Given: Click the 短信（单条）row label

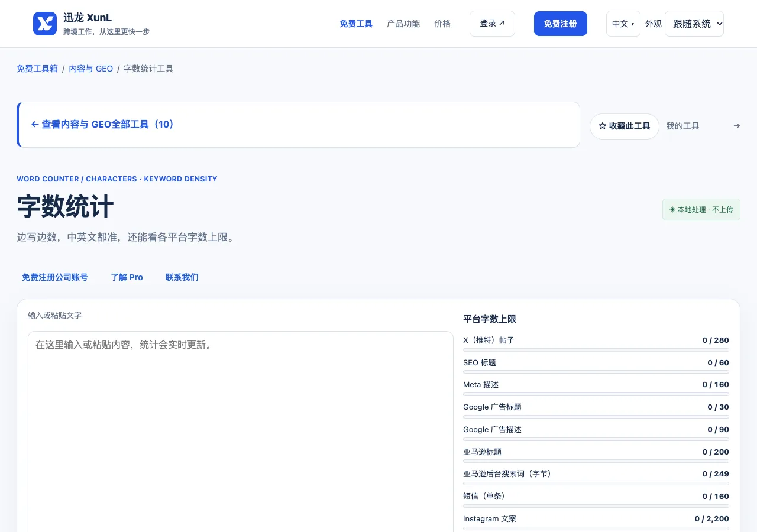Looking at the screenshot, I should click(484, 497).
